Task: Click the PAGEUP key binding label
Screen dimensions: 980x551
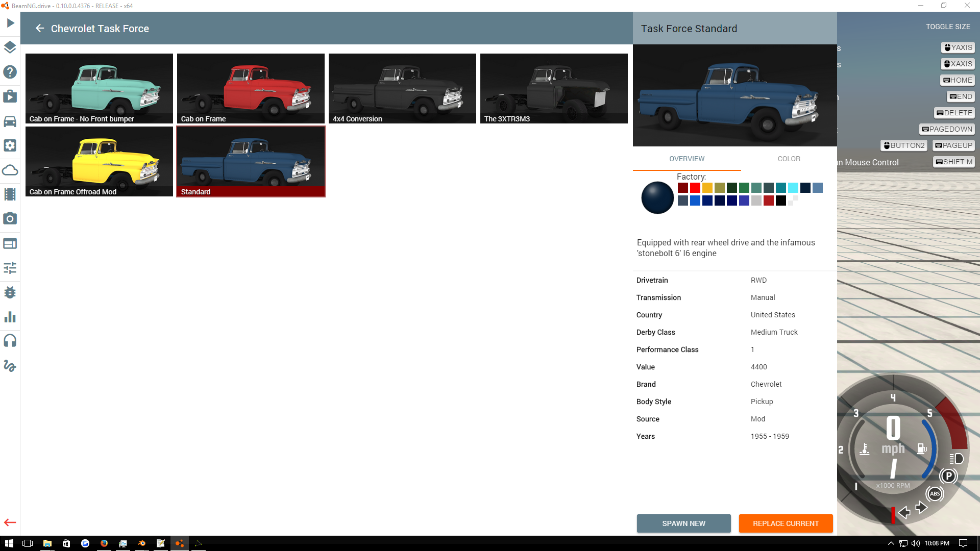Action: (954, 145)
